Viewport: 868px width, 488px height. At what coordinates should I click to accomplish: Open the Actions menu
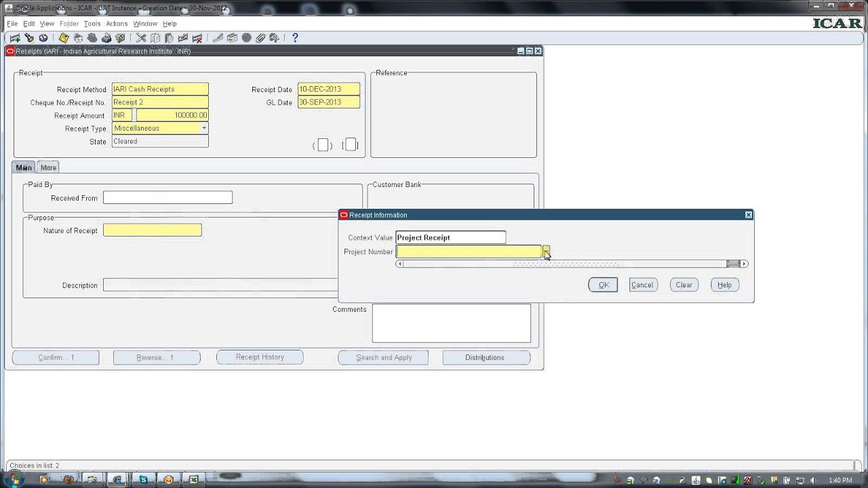pos(117,24)
